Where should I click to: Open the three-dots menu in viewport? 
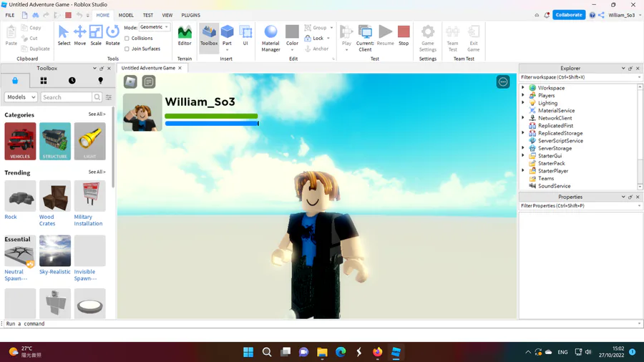[503, 82]
